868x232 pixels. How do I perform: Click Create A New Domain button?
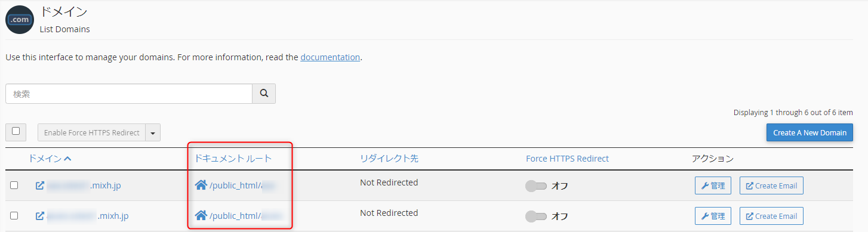point(809,132)
